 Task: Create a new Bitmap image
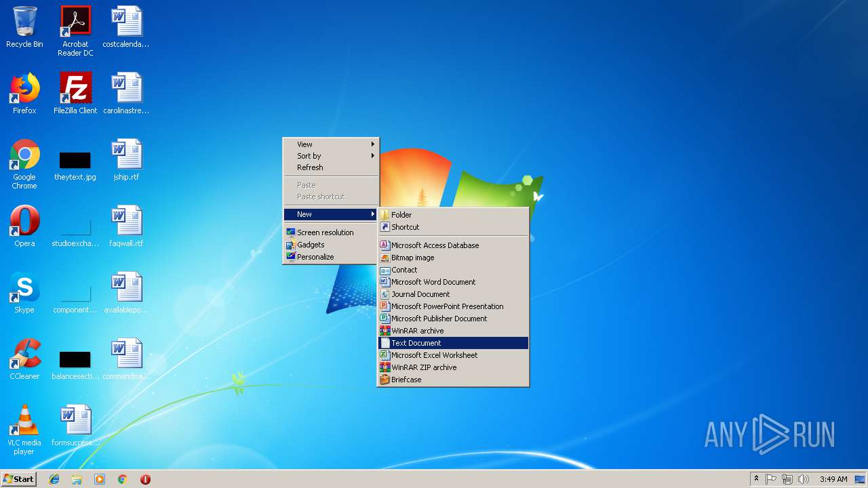pos(453,258)
